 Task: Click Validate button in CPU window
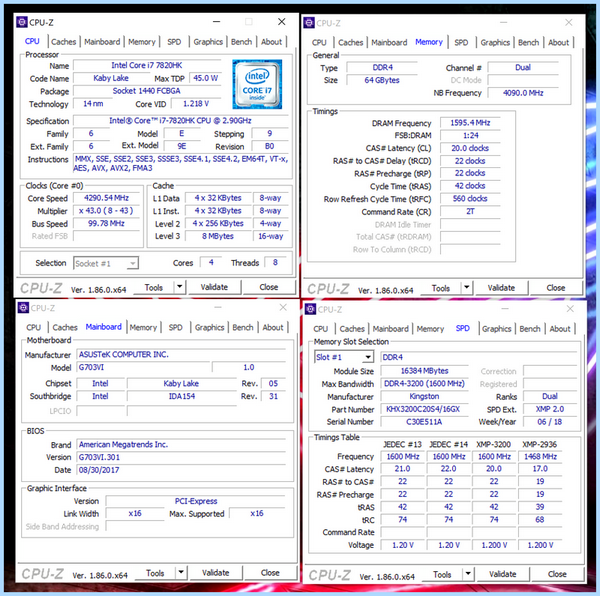(x=214, y=287)
